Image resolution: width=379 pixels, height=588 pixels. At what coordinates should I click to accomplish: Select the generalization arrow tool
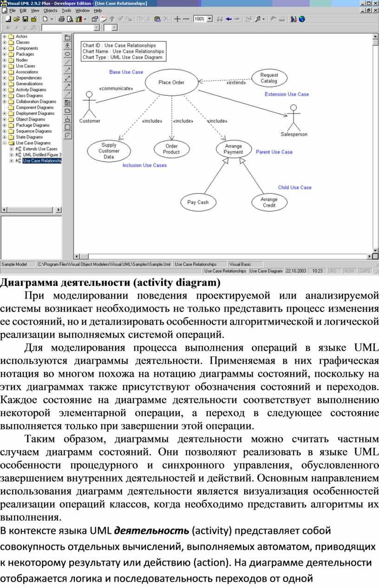click(68, 86)
